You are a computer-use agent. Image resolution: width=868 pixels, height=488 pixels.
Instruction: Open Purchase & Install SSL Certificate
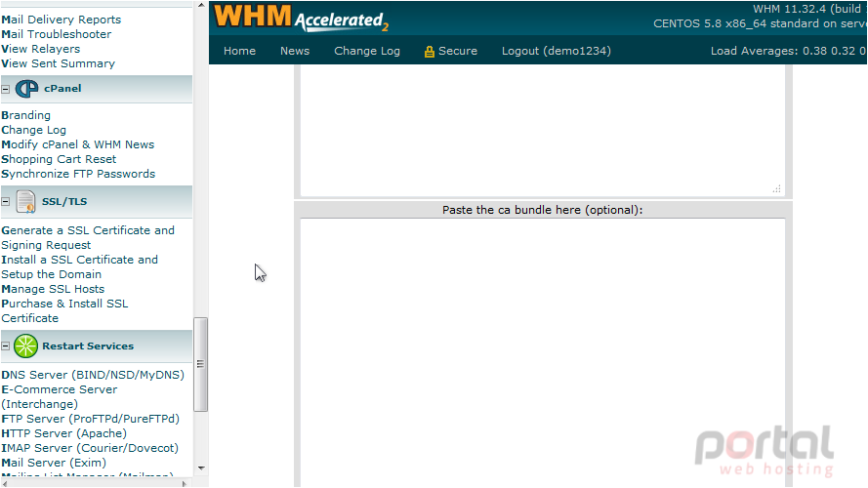pos(64,311)
